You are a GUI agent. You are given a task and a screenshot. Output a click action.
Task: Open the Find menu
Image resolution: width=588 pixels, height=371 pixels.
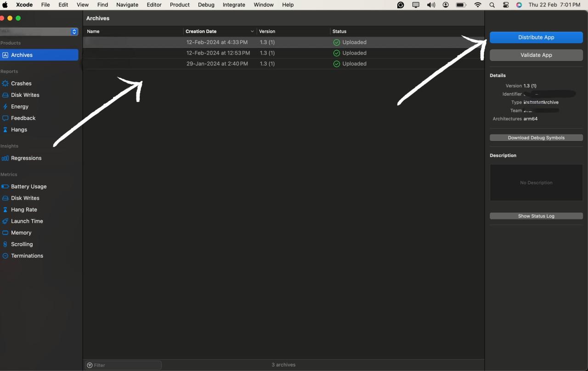(102, 5)
